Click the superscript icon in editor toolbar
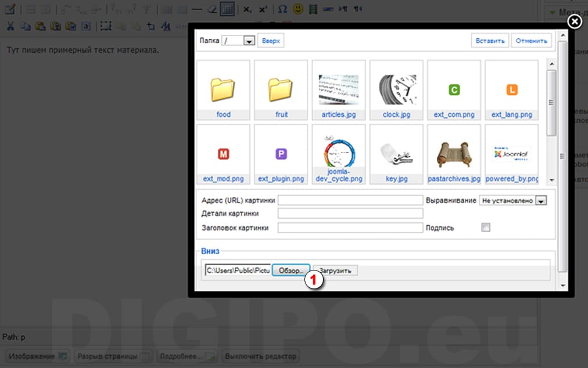Screen dimensions: 588x368 [263, 9]
